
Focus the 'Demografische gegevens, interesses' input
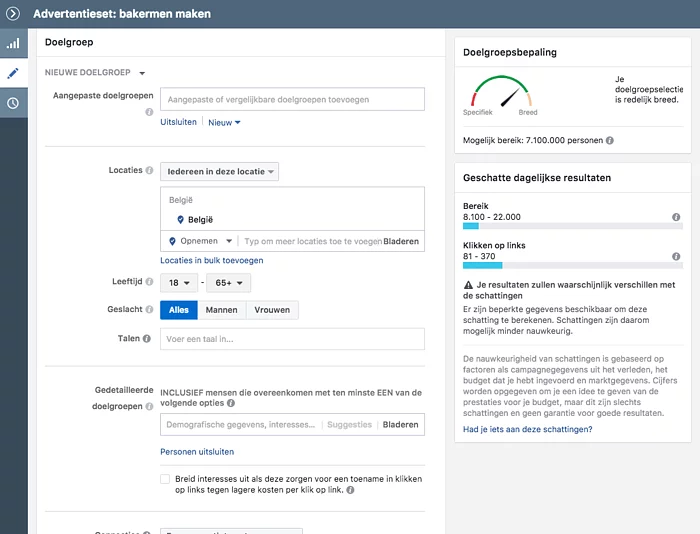(241, 425)
